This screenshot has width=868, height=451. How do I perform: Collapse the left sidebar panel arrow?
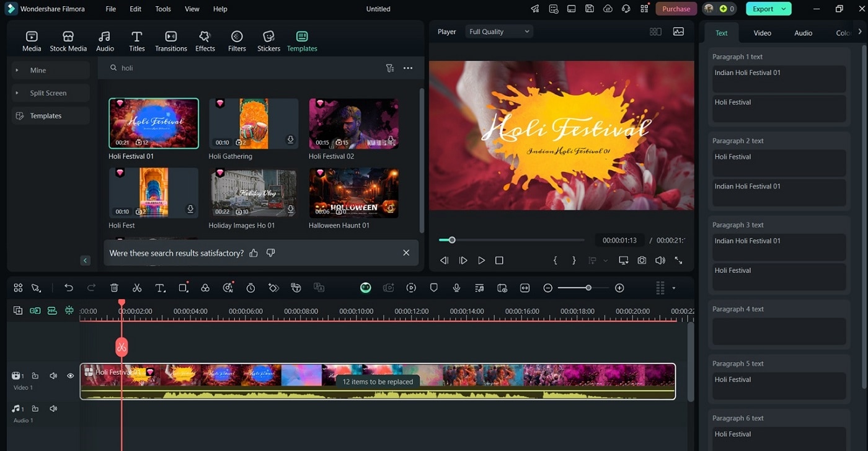pos(86,261)
